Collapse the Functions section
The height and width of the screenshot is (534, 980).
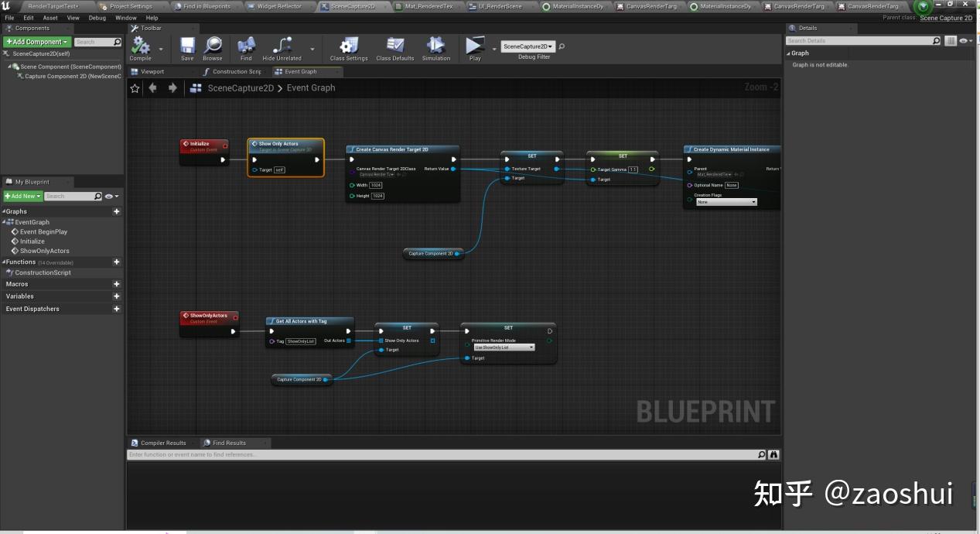point(4,262)
